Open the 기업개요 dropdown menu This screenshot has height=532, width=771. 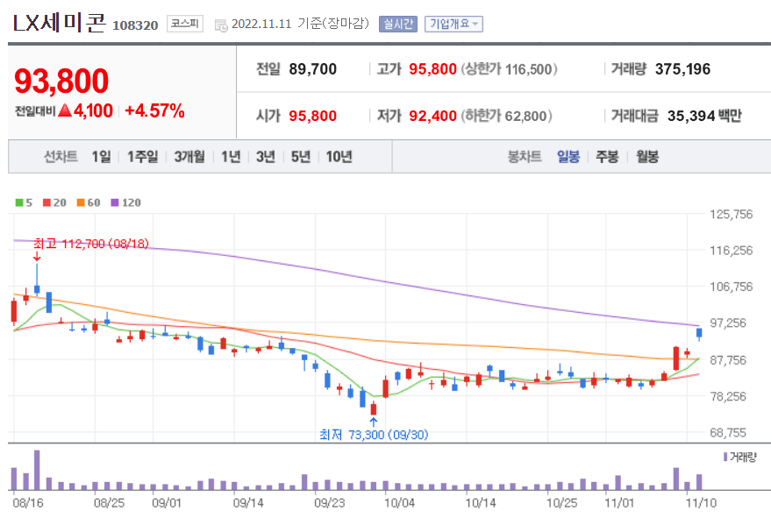point(454,24)
